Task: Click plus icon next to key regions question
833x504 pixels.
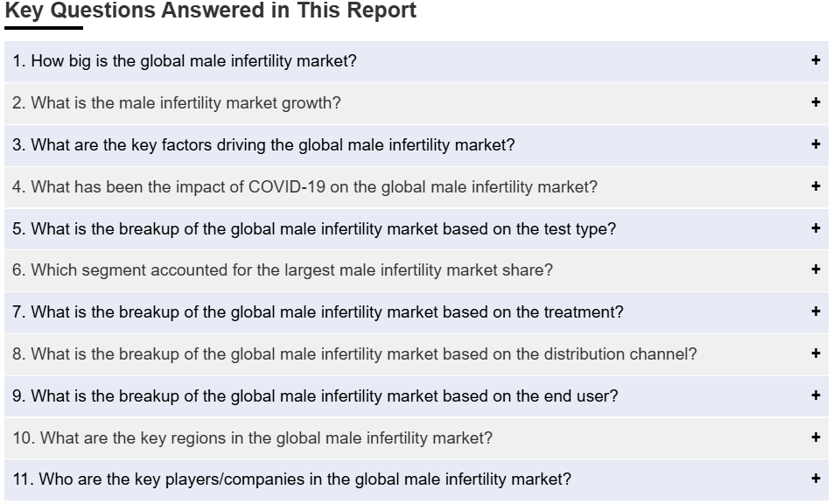Action: 815,437
